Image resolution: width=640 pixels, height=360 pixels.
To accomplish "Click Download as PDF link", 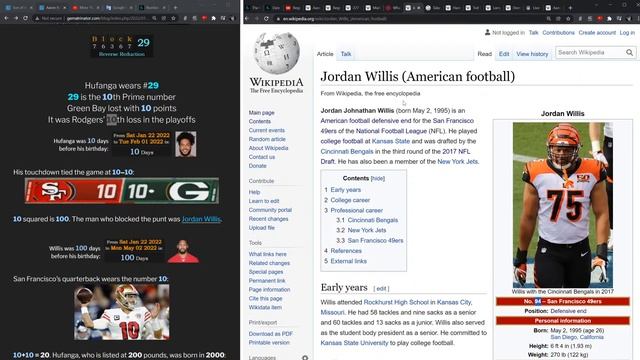I will pos(271,334).
